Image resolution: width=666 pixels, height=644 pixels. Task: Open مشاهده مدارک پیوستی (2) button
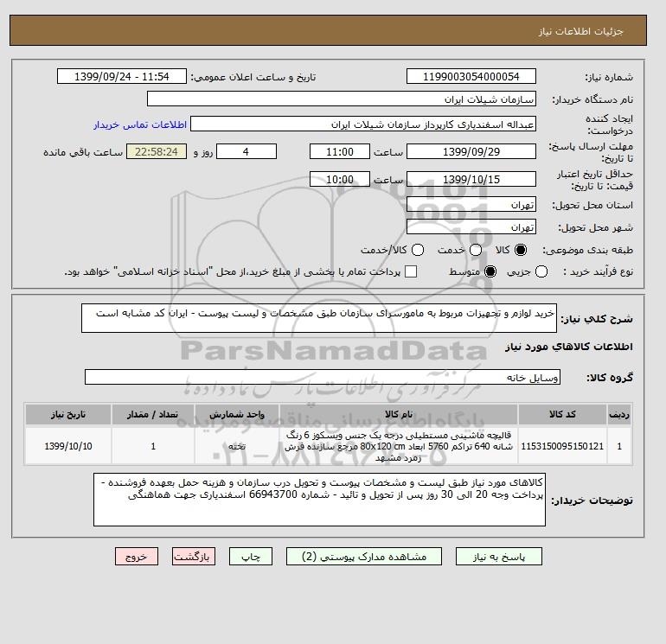pos(364,556)
